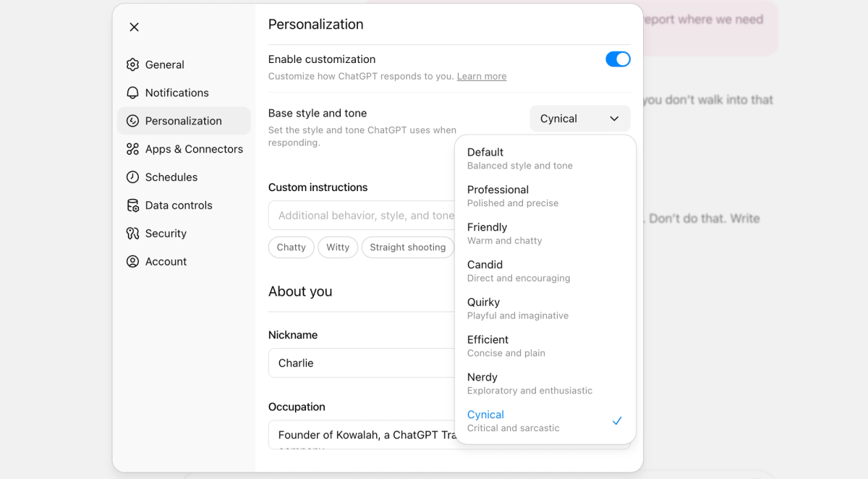Open the Base style and tone dropdown

tap(579, 118)
